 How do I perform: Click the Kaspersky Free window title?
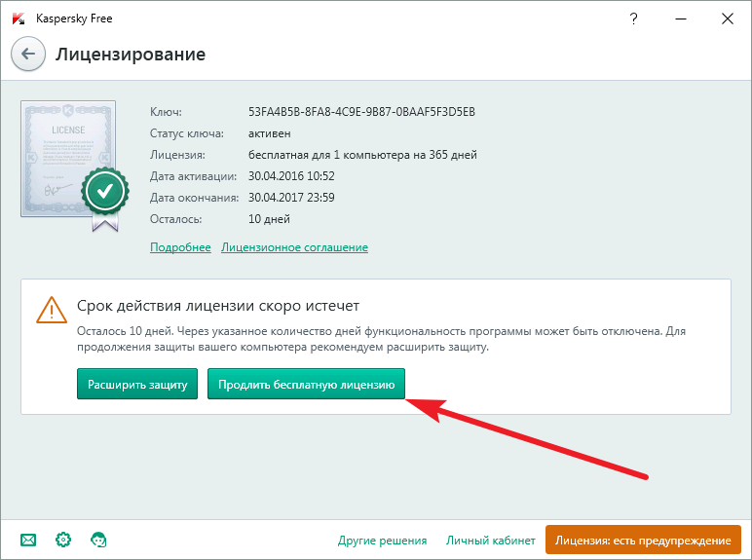74,19
